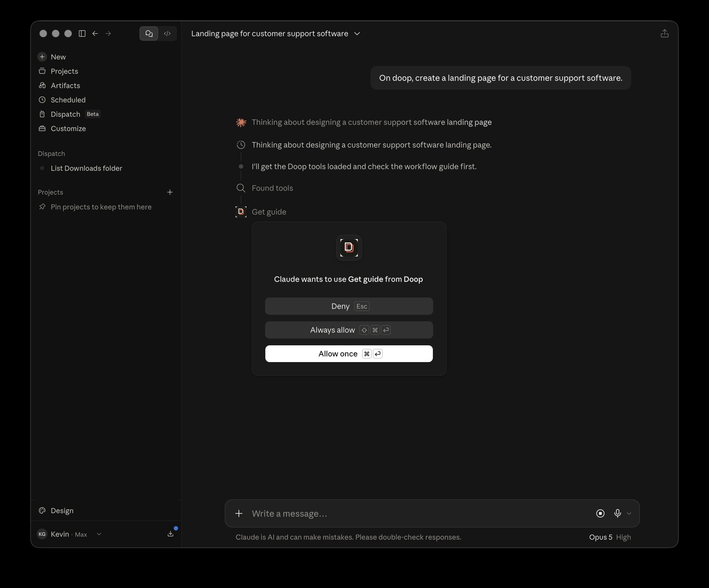Click the High effort setting
The image size is (709, 588).
[623, 537]
